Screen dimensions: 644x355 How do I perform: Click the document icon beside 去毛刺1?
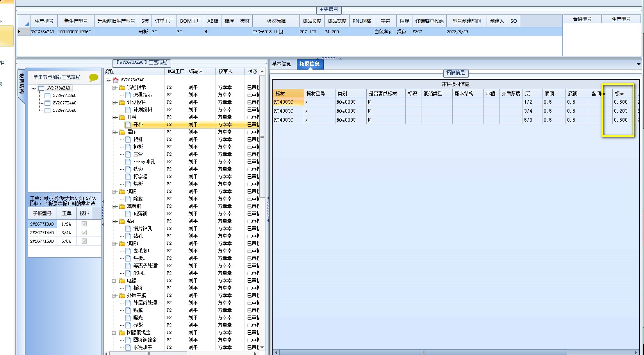128,251
